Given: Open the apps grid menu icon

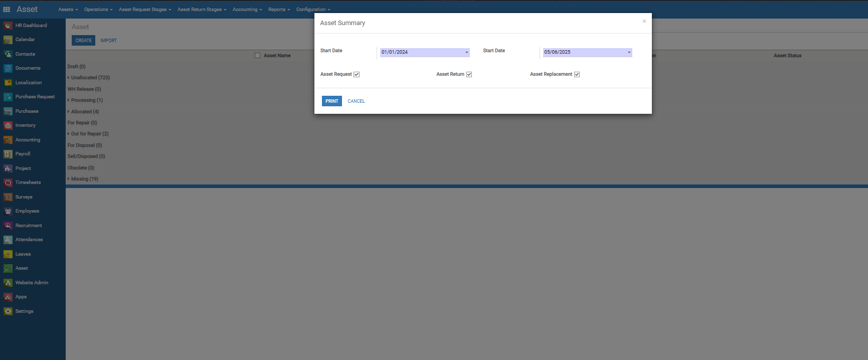Looking at the screenshot, I should click(x=7, y=10).
